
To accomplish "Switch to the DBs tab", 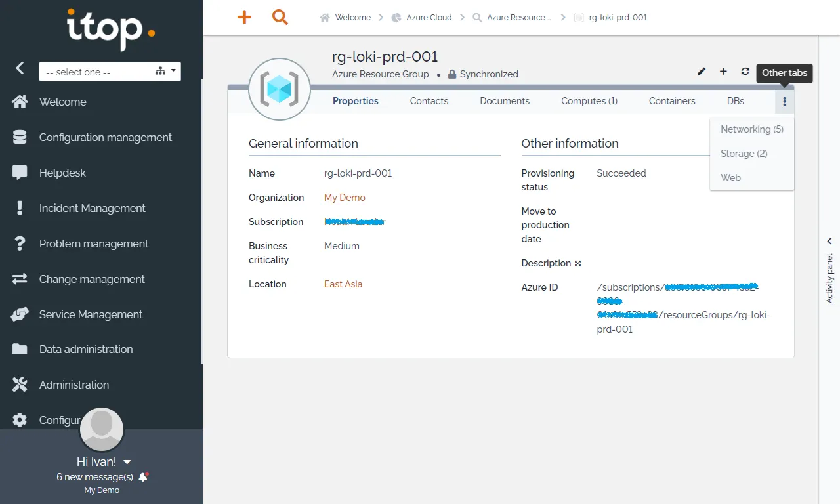I will [736, 101].
